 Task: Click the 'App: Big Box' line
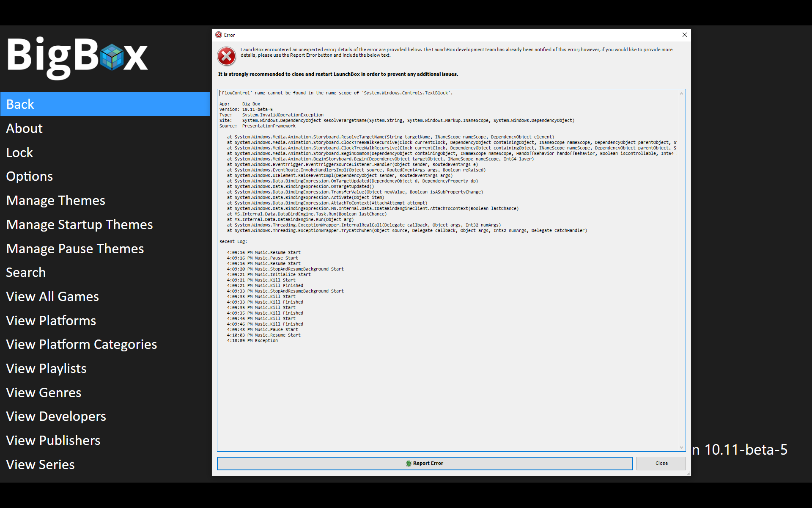click(x=240, y=104)
